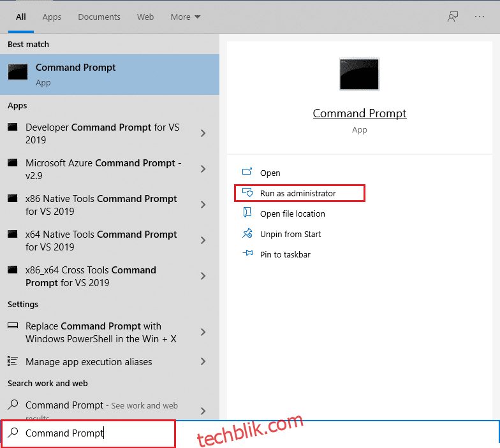
Task: Expand Developer Command Prompt for VS 2019 arrow
Action: pyautogui.click(x=203, y=133)
